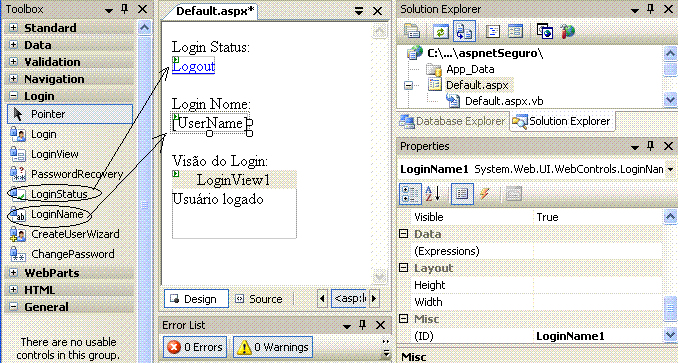Image resolution: width=678 pixels, height=363 pixels.
Task: Click the Refresh icon in Solution Explorer
Action: coord(441,31)
